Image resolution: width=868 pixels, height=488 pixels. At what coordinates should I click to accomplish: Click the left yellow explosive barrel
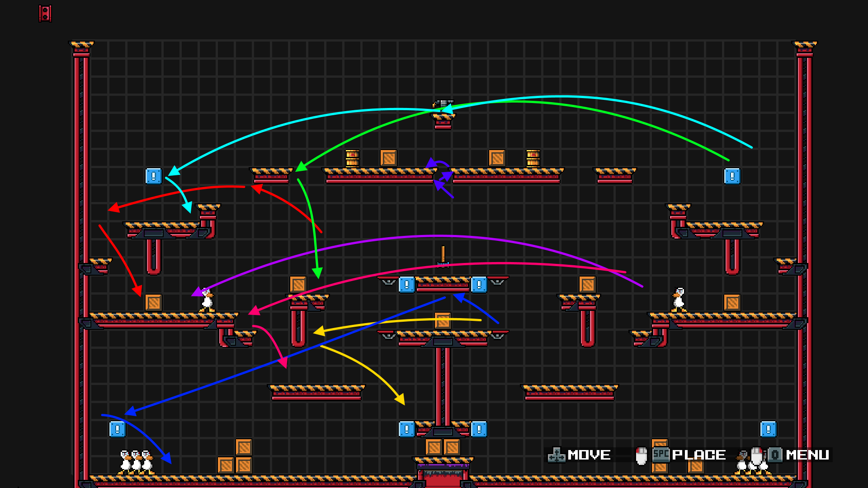click(x=352, y=158)
